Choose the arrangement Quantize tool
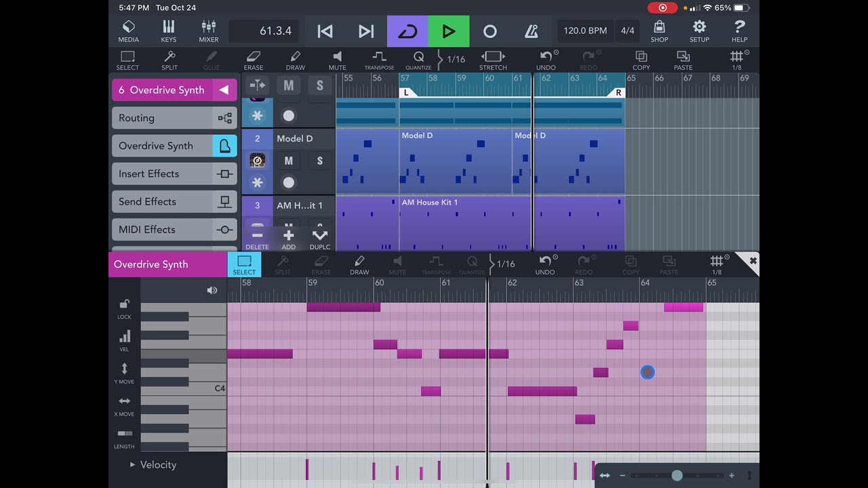 click(x=418, y=60)
